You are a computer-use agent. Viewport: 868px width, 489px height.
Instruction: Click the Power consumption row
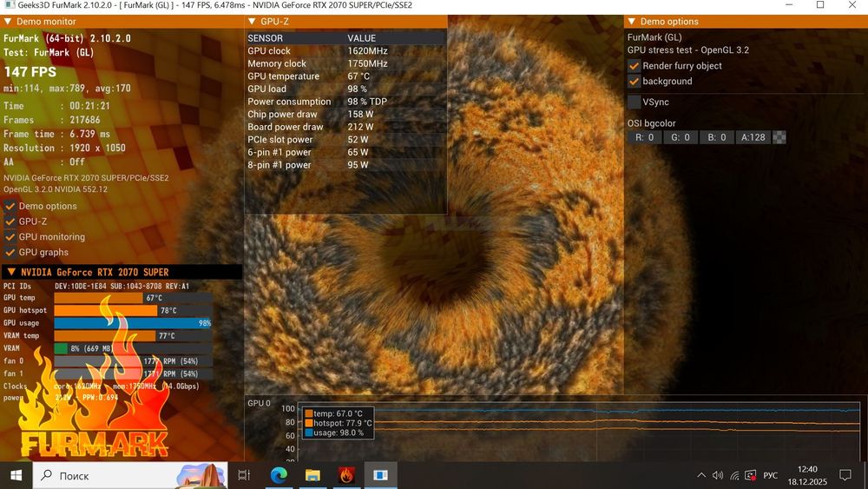coord(345,102)
